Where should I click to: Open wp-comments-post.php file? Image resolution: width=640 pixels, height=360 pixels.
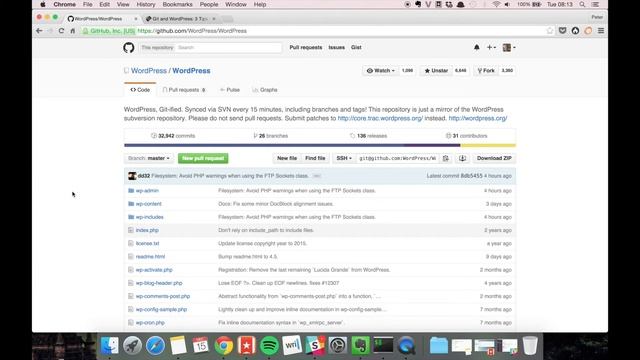tap(163, 296)
